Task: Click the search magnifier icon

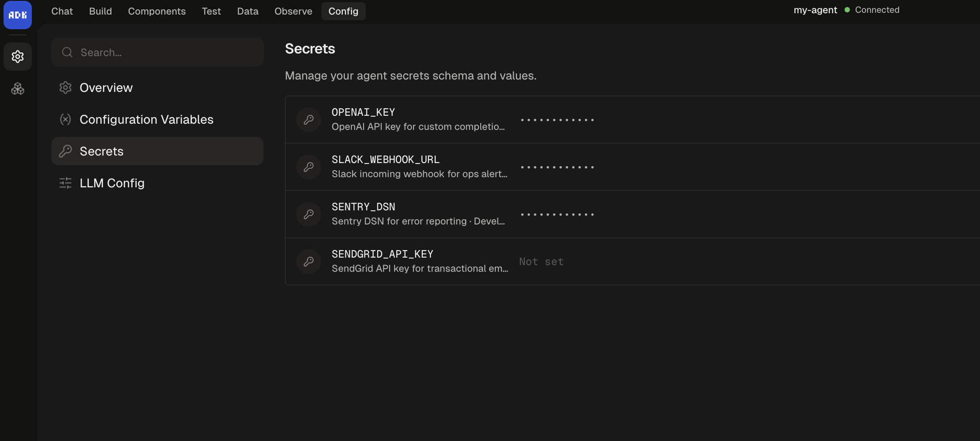Action: pos(67,52)
